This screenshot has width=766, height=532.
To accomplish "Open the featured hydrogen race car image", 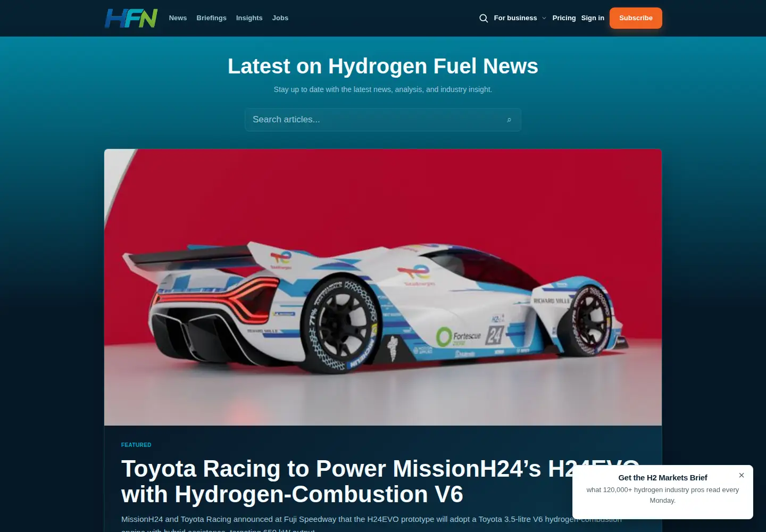I will tap(383, 287).
